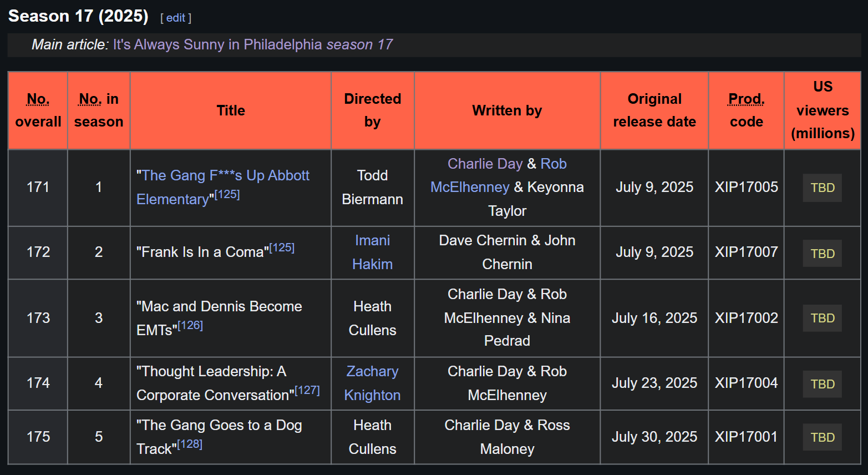Open citation 128 after Dog Track title

tap(190, 444)
